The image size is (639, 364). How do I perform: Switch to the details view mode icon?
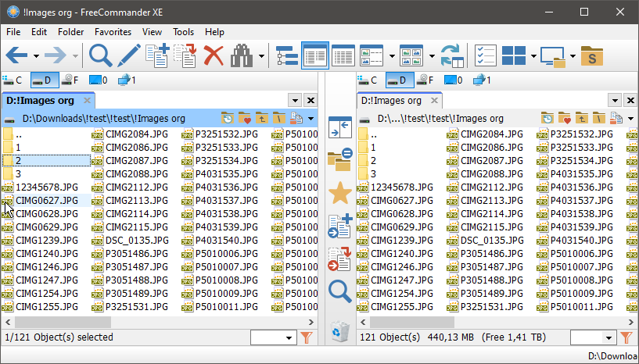click(x=343, y=55)
